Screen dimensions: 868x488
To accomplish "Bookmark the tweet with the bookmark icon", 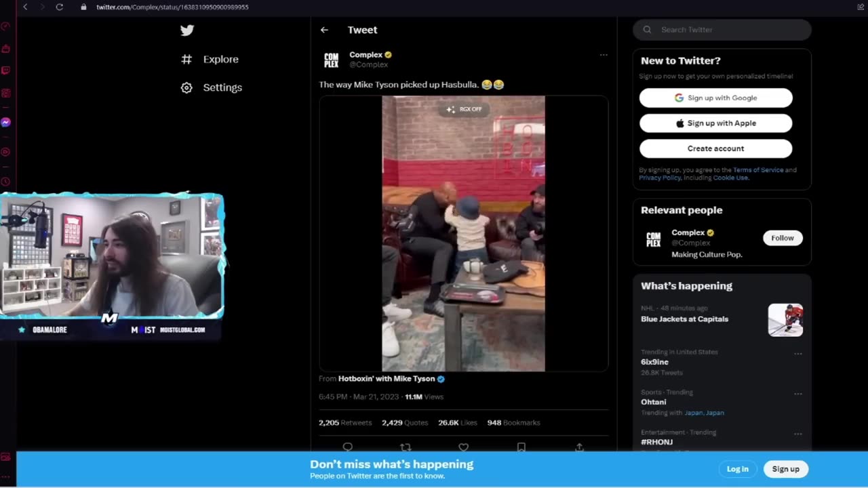I will [521, 447].
